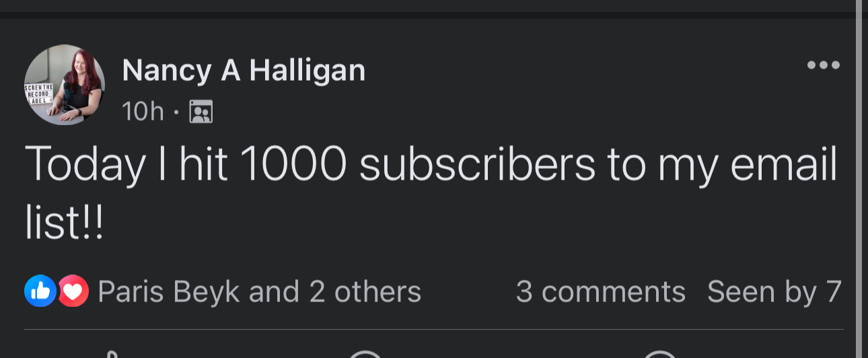
Task: Click 'Screw the Record Label' sign in avatar
Action: (x=38, y=95)
